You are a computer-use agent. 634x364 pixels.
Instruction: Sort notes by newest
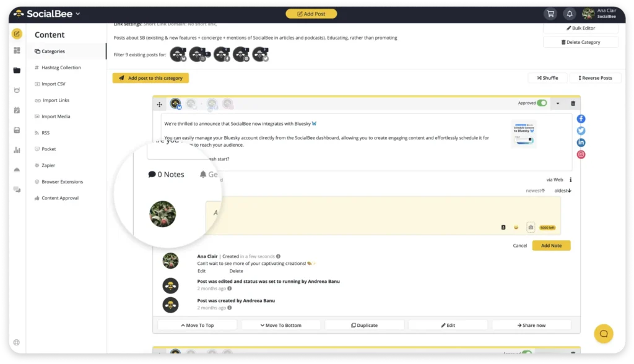(x=535, y=191)
